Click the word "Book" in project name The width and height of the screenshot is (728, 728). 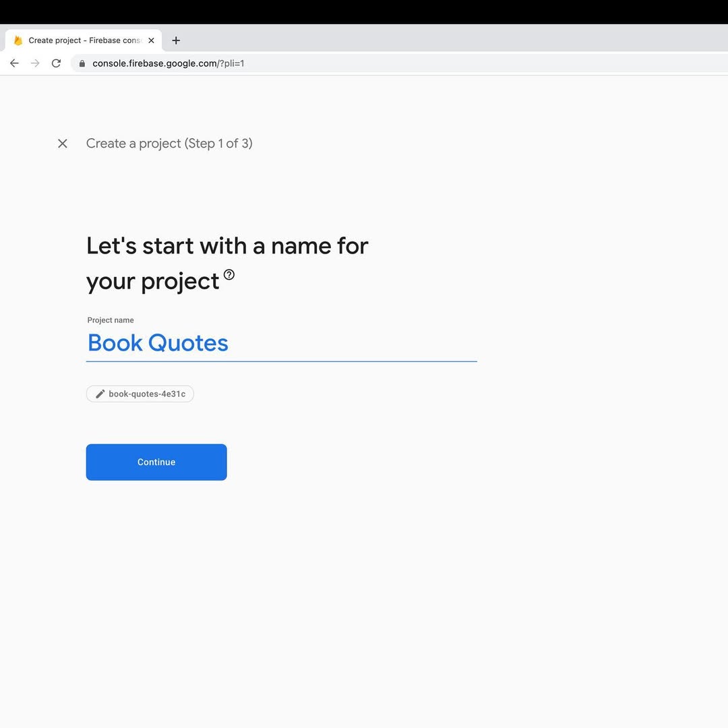[115, 343]
